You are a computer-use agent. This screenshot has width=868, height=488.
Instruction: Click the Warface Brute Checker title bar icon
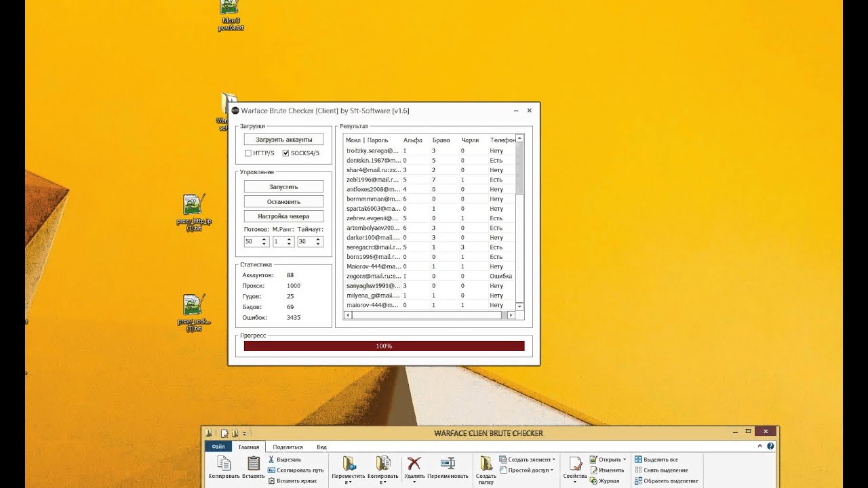(x=235, y=110)
